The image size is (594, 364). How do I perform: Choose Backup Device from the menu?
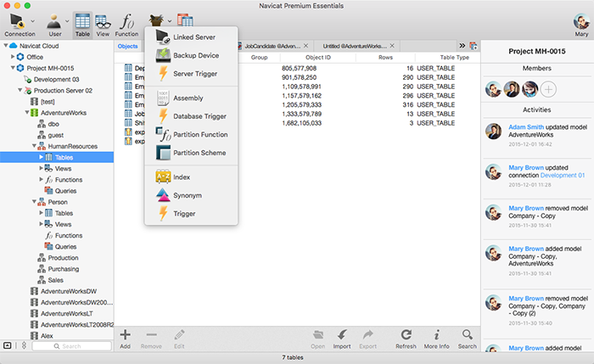coord(191,55)
